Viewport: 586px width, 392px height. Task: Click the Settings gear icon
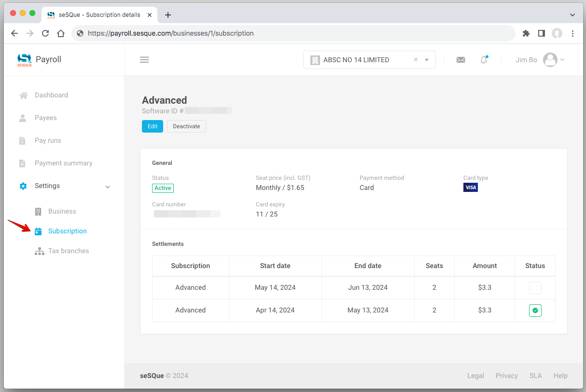click(x=23, y=186)
